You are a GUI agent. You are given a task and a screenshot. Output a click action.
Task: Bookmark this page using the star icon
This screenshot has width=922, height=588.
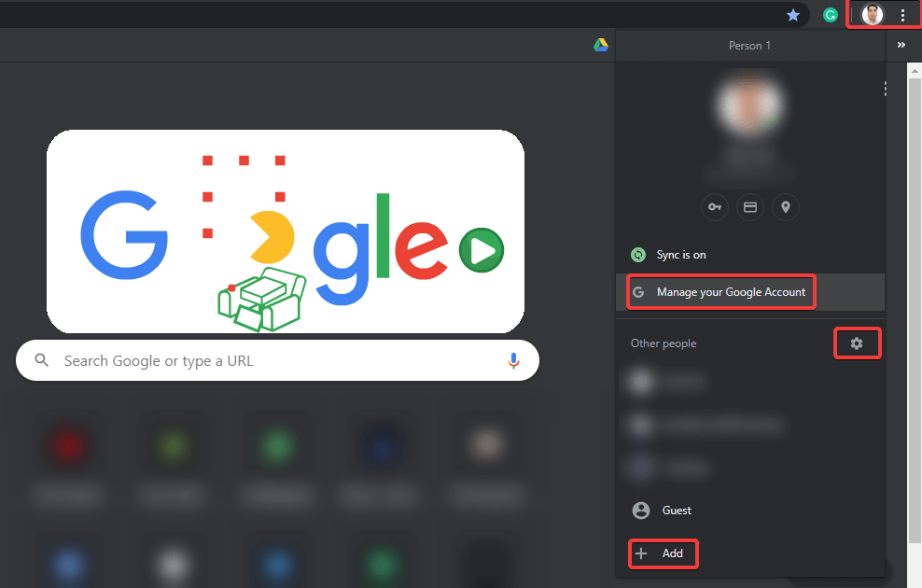793,15
